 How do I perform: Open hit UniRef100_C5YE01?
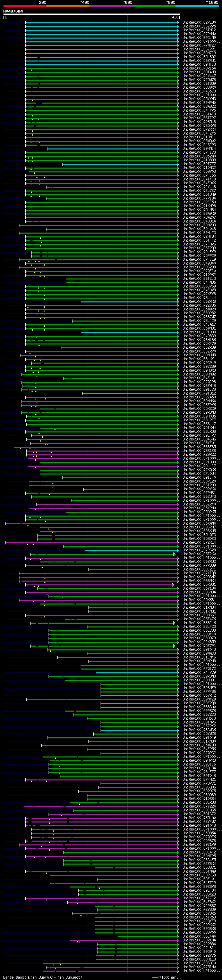pos(199,443)
